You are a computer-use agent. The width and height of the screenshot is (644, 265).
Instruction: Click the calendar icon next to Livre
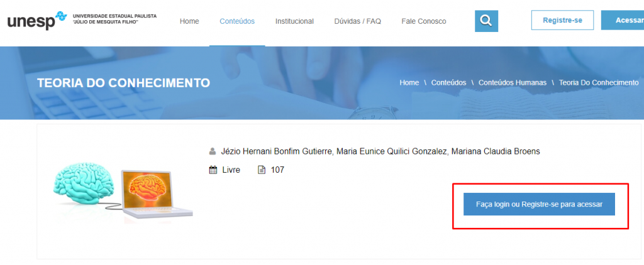[213, 170]
